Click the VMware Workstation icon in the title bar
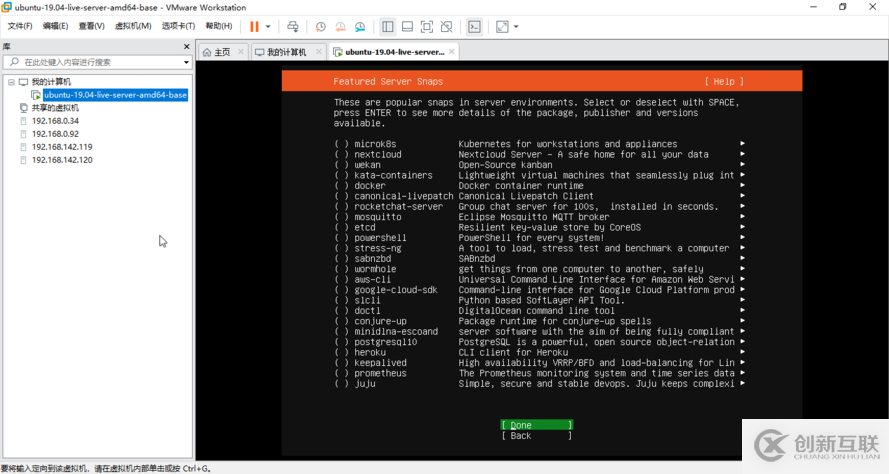 click(7, 7)
